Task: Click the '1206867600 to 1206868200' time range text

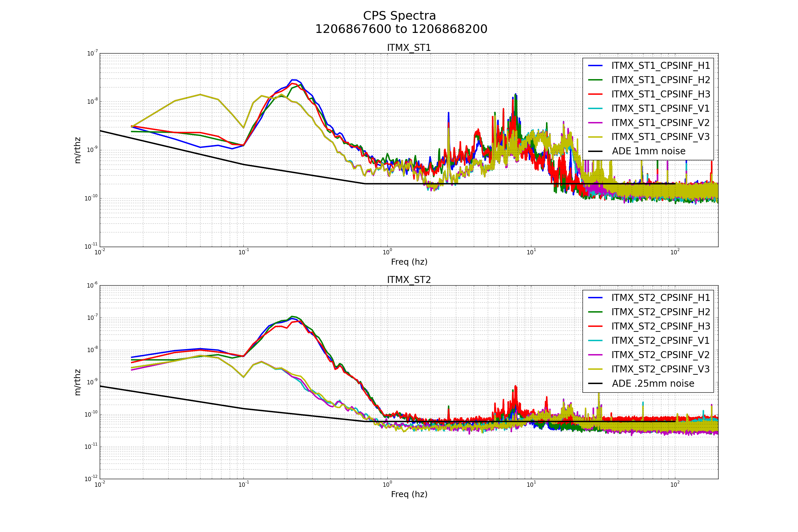Action: pos(401,29)
